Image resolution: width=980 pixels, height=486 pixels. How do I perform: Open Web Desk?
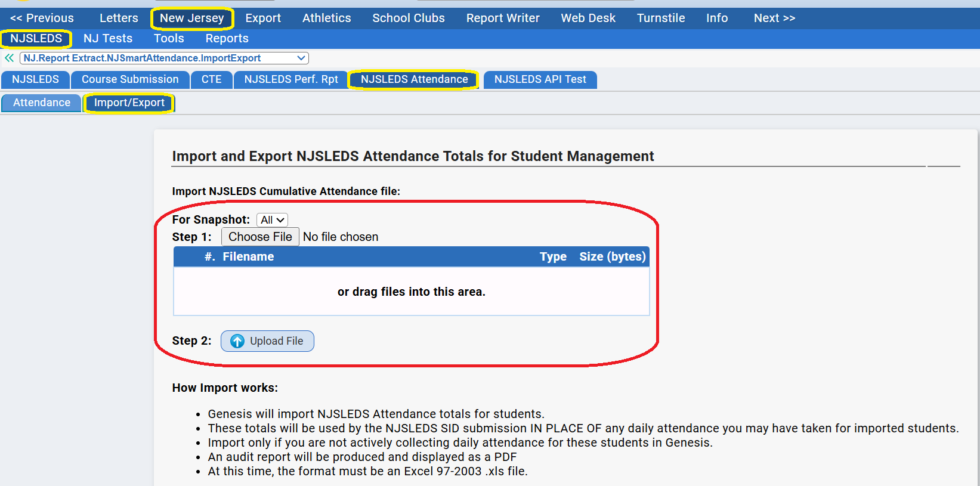[x=588, y=18]
